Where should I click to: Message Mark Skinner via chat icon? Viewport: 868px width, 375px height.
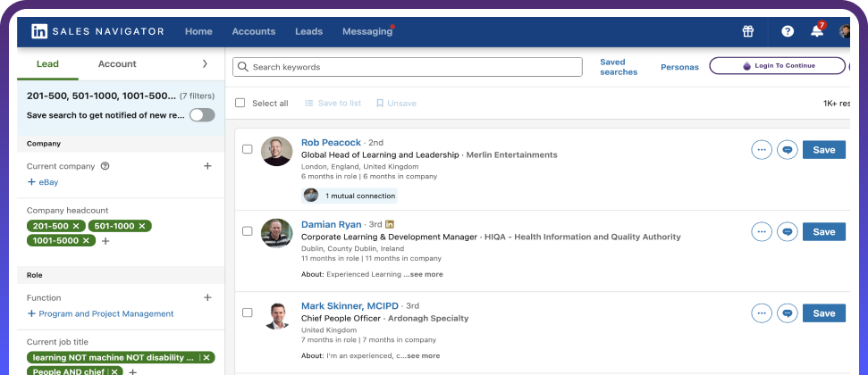[788, 313]
